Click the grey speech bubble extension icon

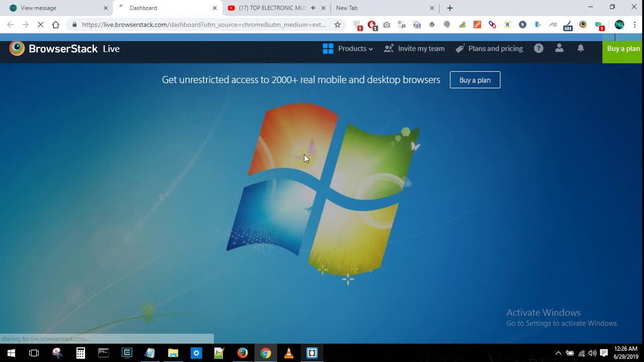point(447,25)
